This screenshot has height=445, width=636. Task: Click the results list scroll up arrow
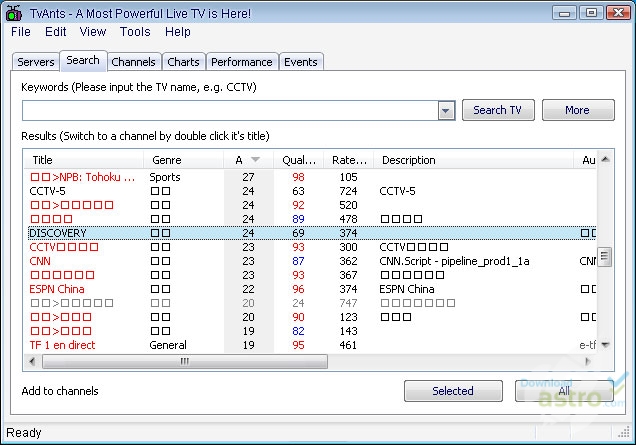point(605,159)
